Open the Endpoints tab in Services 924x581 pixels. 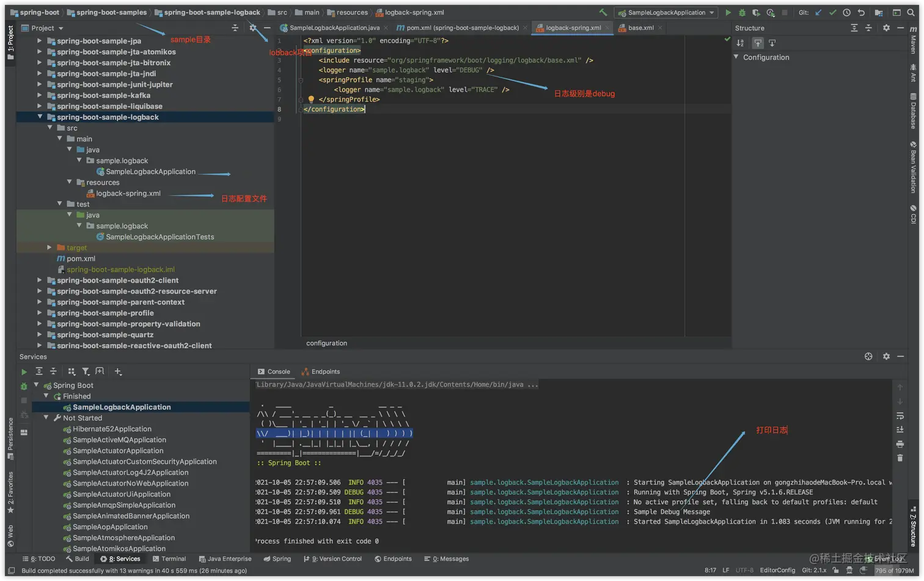pyautogui.click(x=321, y=371)
